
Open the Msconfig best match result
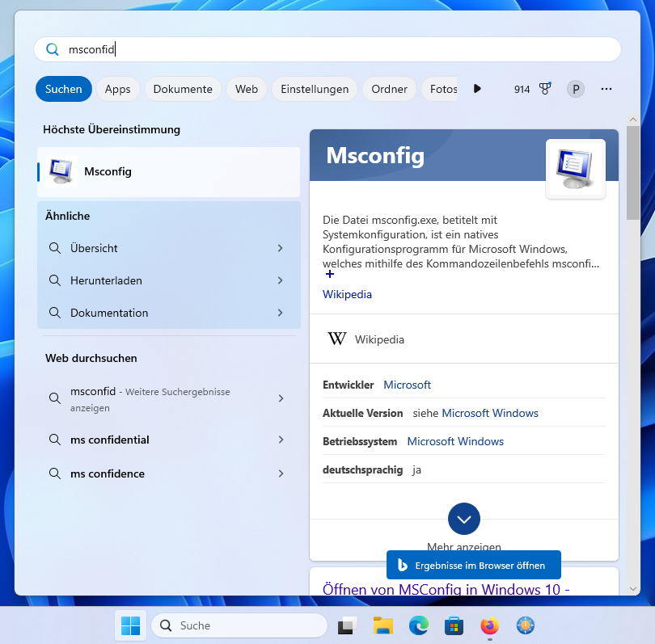pos(169,171)
